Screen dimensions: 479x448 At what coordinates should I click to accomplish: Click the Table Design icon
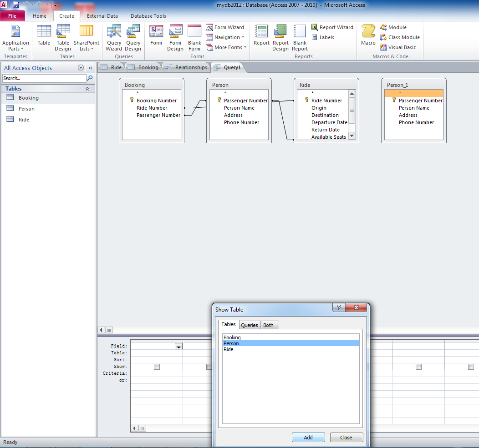tap(63, 37)
